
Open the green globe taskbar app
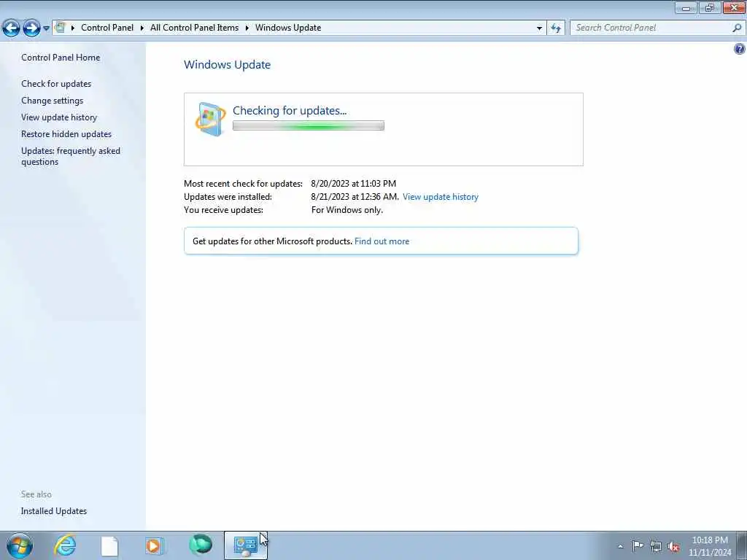(200, 545)
